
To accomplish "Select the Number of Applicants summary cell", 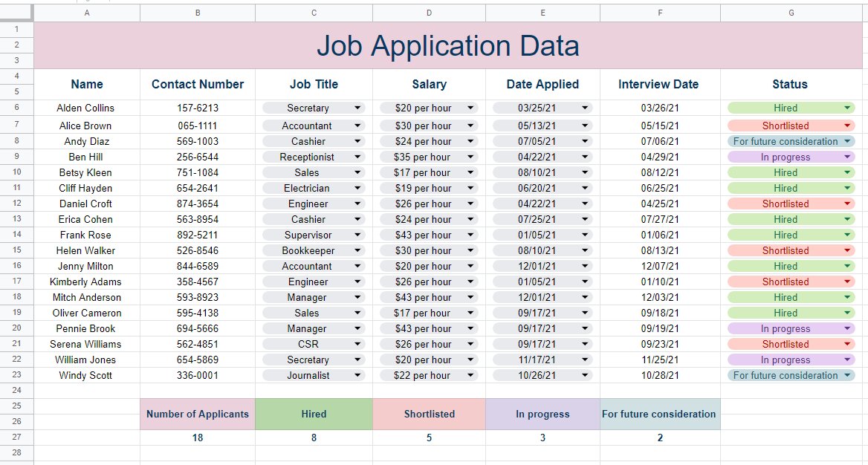I will (198, 414).
